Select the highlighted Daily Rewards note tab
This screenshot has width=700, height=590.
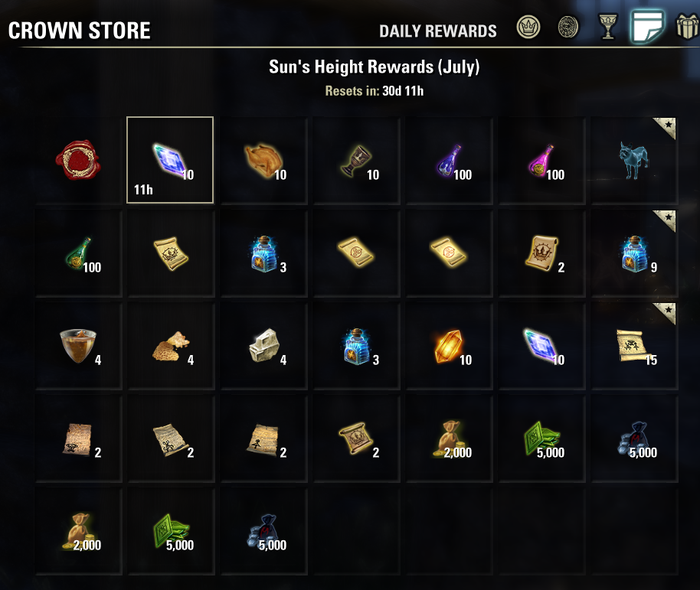pyautogui.click(x=647, y=26)
